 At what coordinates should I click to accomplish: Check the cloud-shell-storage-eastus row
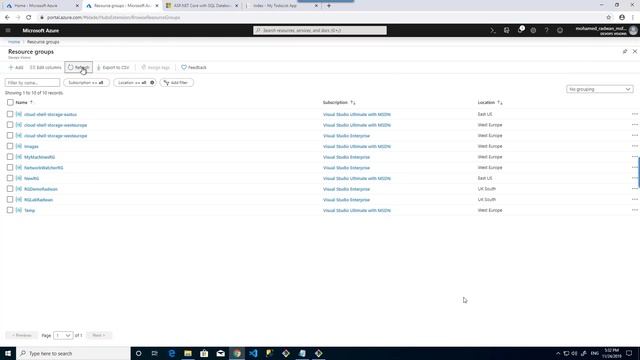pyautogui.click(x=10, y=114)
